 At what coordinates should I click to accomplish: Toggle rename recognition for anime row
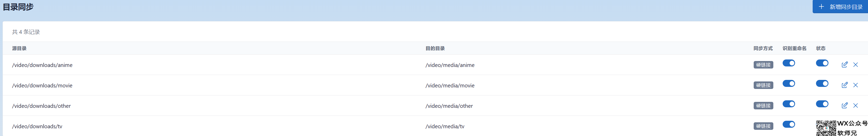coord(789,63)
